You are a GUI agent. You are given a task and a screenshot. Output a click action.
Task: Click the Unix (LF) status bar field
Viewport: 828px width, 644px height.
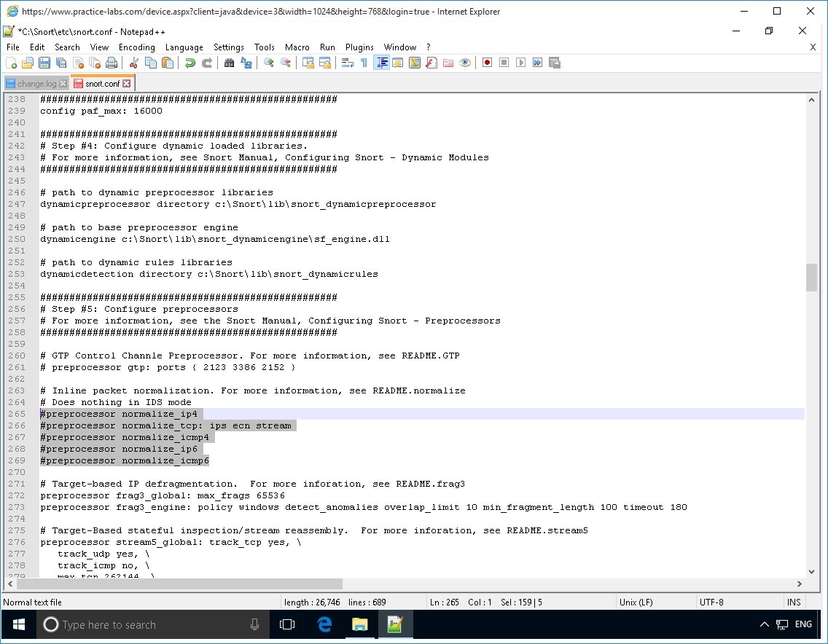[636, 602]
